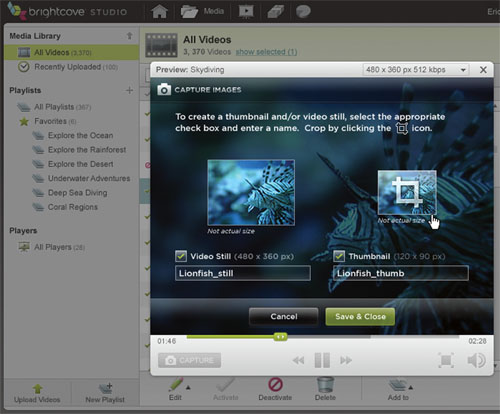Rewind the video preview

click(x=298, y=360)
